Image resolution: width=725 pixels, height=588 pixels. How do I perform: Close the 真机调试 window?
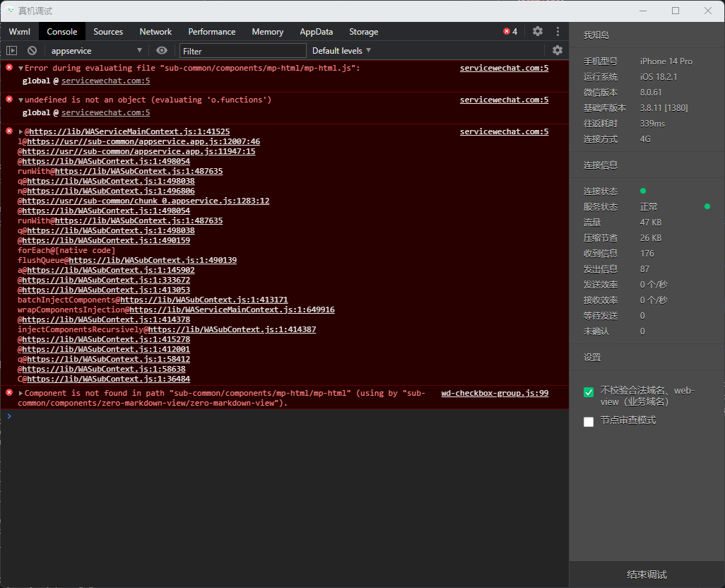(x=708, y=11)
